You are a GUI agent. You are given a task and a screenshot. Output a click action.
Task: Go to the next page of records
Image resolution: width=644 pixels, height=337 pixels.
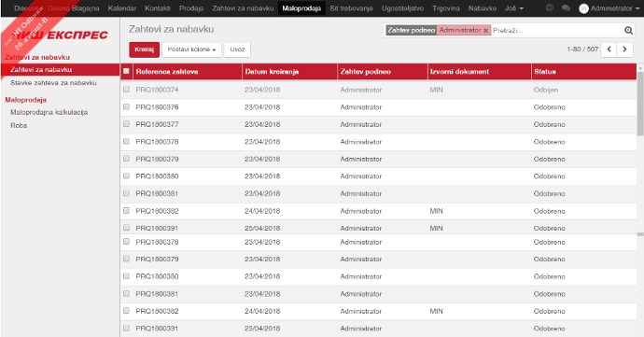tap(624, 49)
